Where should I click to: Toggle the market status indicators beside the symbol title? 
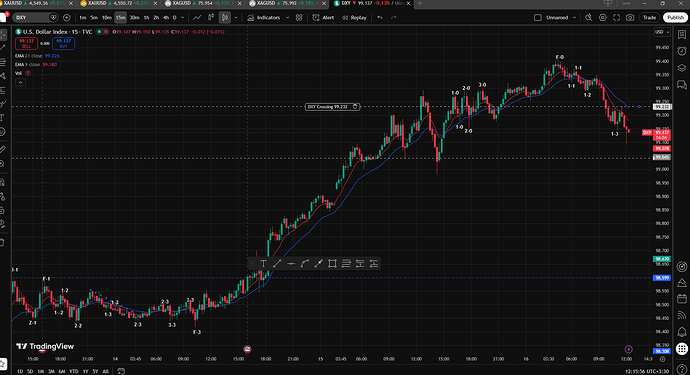coord(103,32)
